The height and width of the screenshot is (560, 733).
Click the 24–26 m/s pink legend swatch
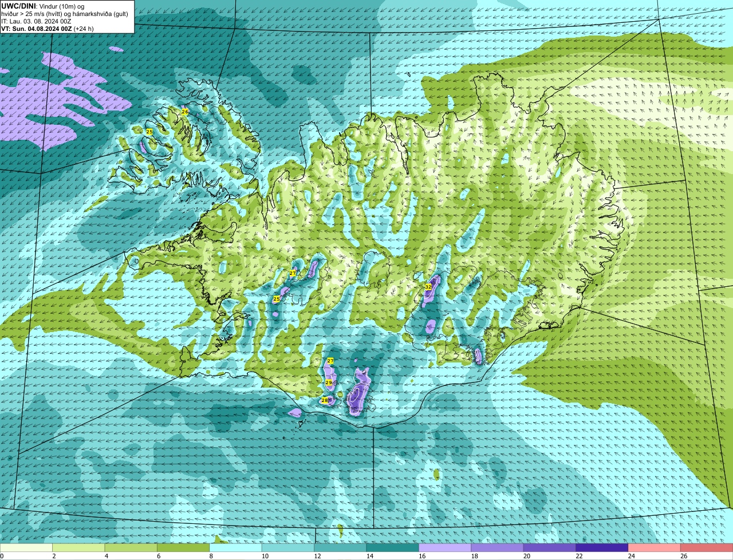655,548
